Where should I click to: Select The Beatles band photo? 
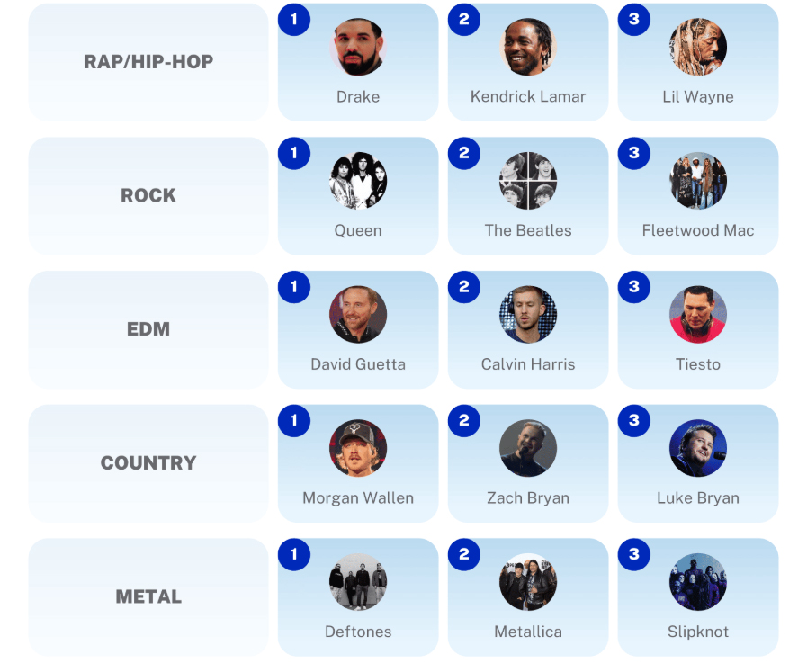pyautogui.click(x=527, y=181)
